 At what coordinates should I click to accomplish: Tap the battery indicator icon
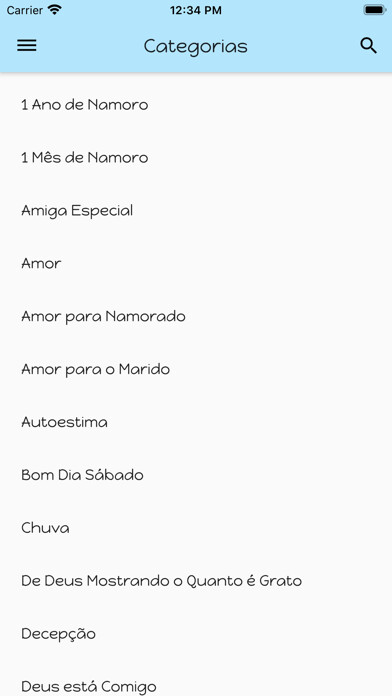(374, 10)
